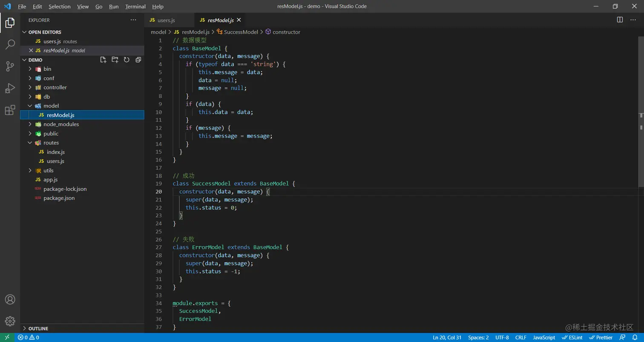Toggle the ESLint status bar item
Viewport: 644px width, 342px height.
tap(572, 337)
